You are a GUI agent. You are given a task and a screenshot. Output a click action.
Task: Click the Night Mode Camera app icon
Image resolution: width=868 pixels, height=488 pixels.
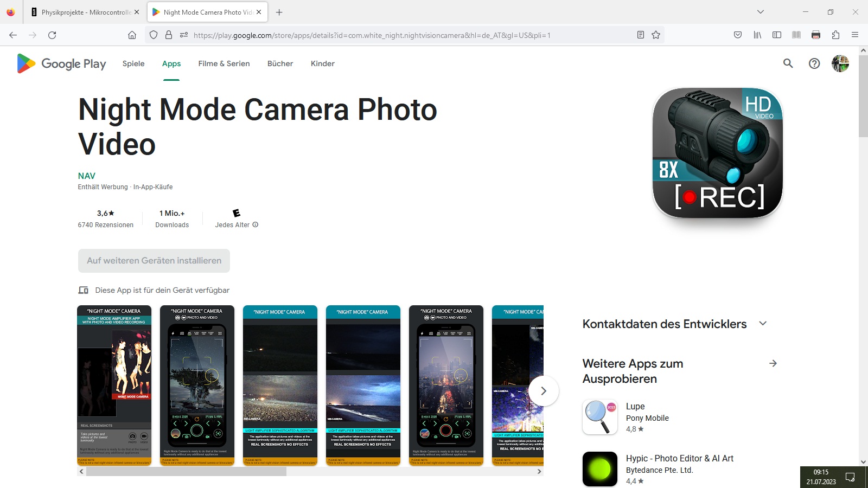[717, 153]
